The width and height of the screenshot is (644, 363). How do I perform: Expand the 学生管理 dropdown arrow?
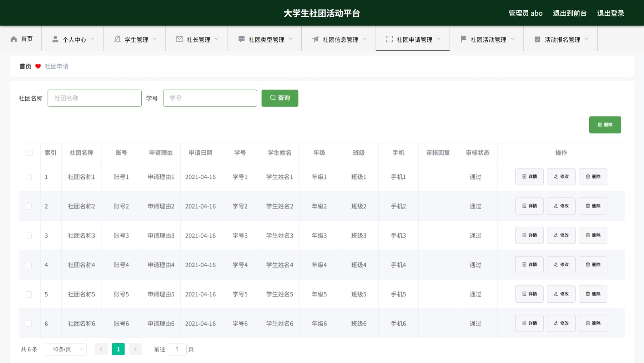point(155,39)
